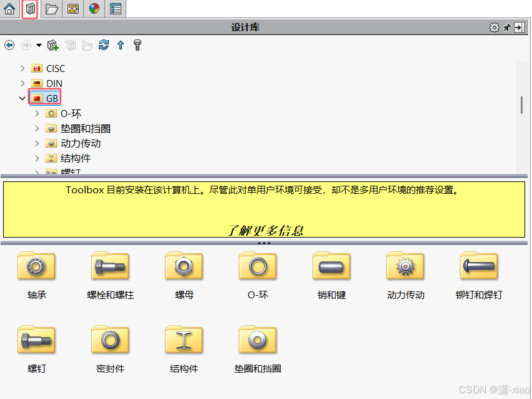Screen dimensions: 532x399
Task: Select the DIN standard in tree
Action: coord(46,83)
